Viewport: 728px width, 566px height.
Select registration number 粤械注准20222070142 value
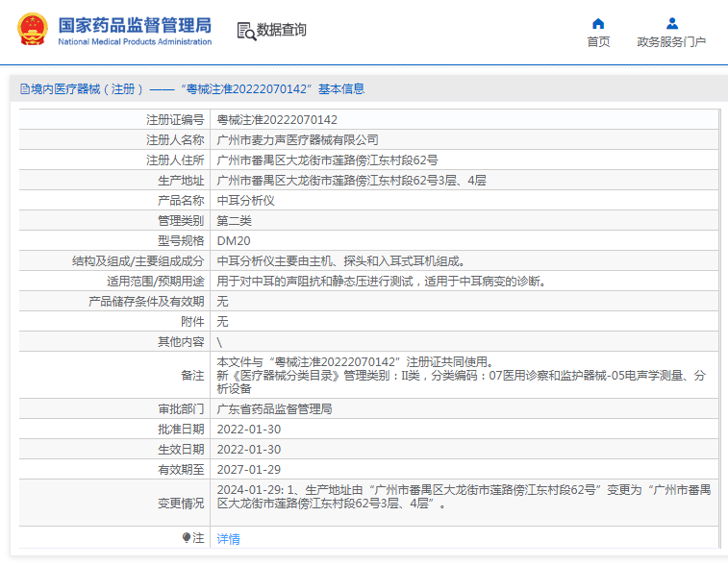click(x=277, y=120)
